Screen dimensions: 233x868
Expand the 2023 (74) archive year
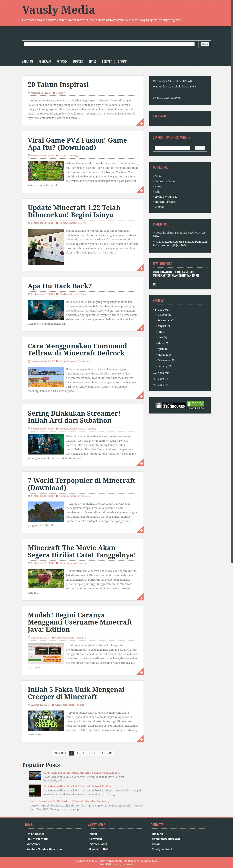coord(156,373)
